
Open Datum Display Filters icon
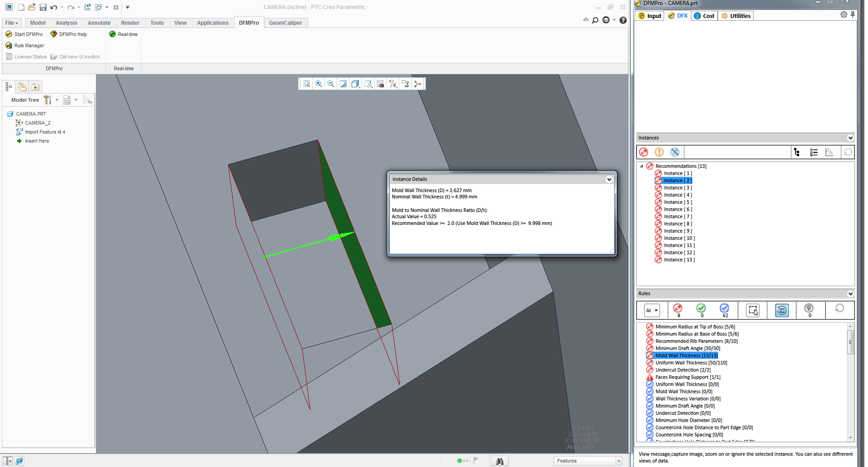point(393,84)
